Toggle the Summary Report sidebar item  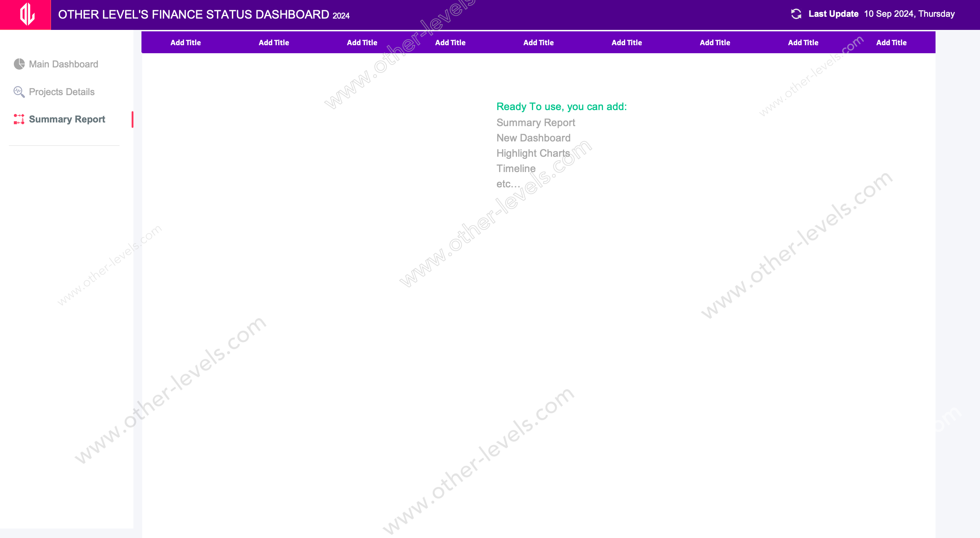tap(66, 119)
